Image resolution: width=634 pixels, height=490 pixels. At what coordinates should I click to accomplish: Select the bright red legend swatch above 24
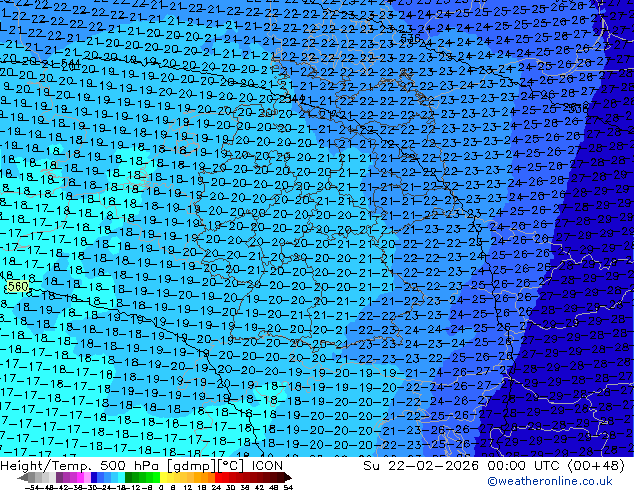pyautogui.click(x=218, y=477)
